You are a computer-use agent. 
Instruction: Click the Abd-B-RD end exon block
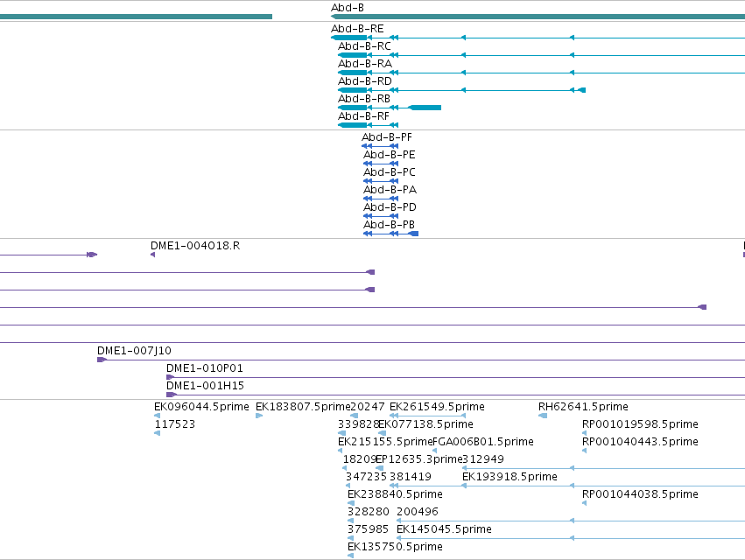pos(582,90)
